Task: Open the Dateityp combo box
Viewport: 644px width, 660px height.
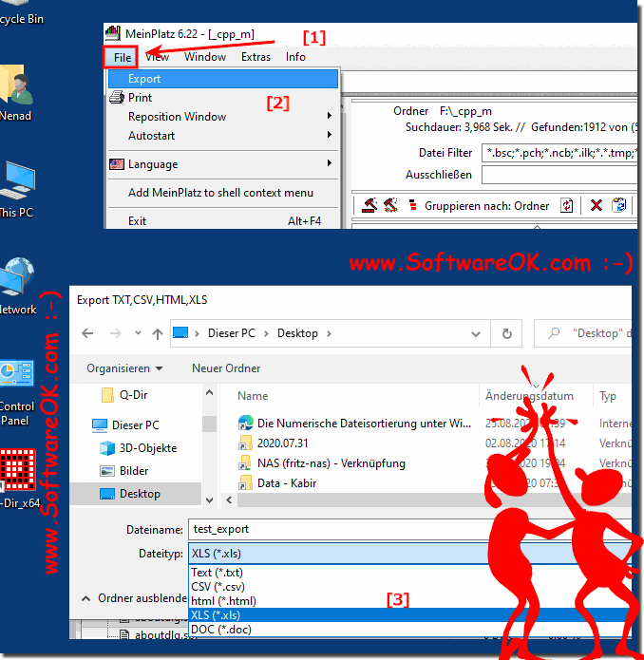Action: click(x=339, y=553)
